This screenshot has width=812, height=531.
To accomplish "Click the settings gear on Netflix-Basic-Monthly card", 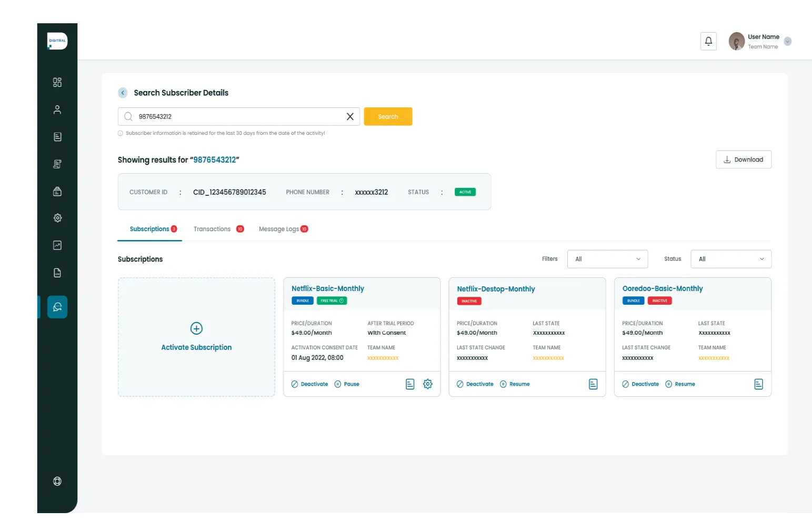I will pos(428,384).
